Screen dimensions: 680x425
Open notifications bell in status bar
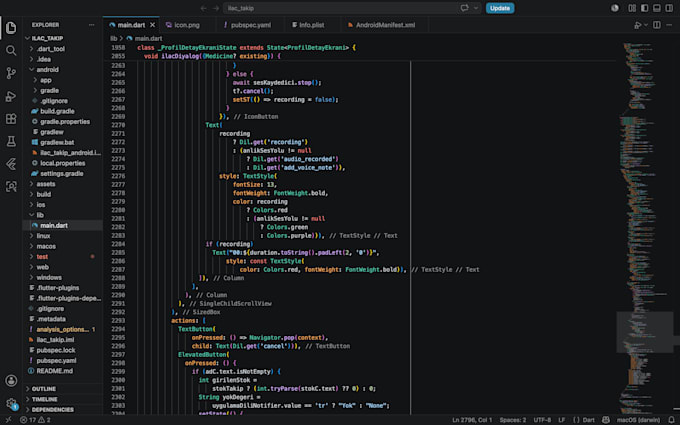[x=671, y=420]
